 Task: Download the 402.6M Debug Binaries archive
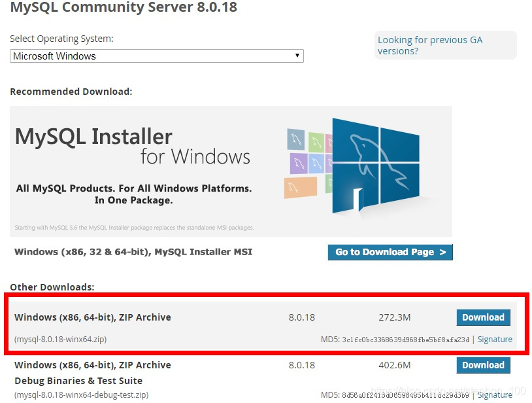click(x=483, y=365)
